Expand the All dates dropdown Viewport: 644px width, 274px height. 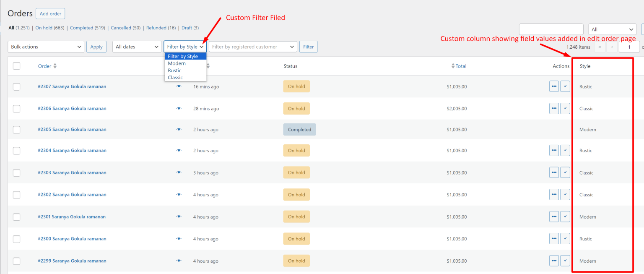[136, 47]
